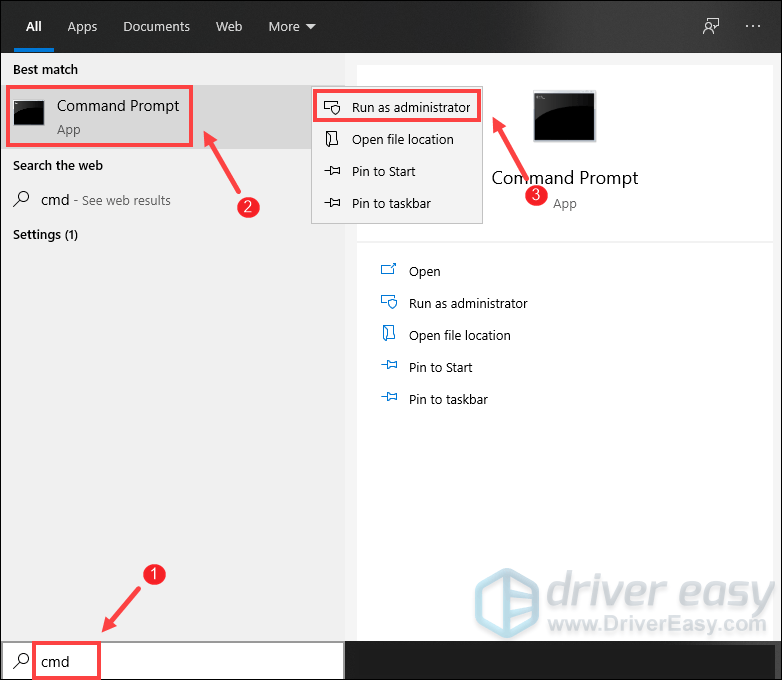Select the Web search tab

click(x=229, y=27)
